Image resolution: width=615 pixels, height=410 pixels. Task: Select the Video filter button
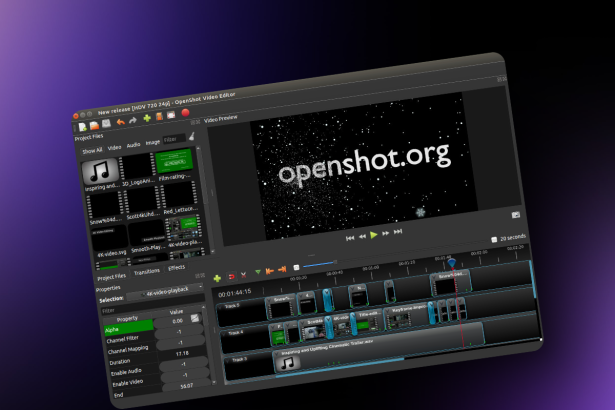point(115,148)
